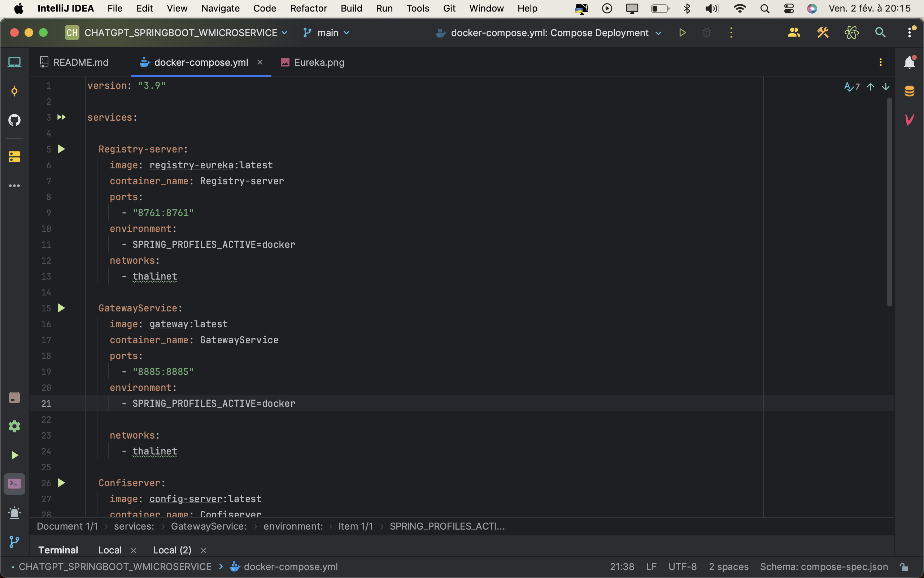Open the Notifications bell icon
The image size is (924, 578).
click(x=910, y=62)
